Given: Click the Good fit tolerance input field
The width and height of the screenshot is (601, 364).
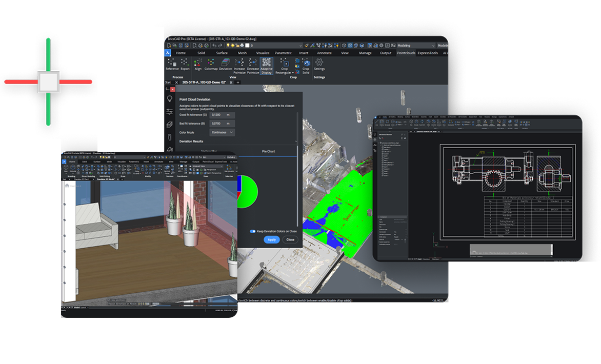Looking at the screenshot, I should tap(222, 115).
